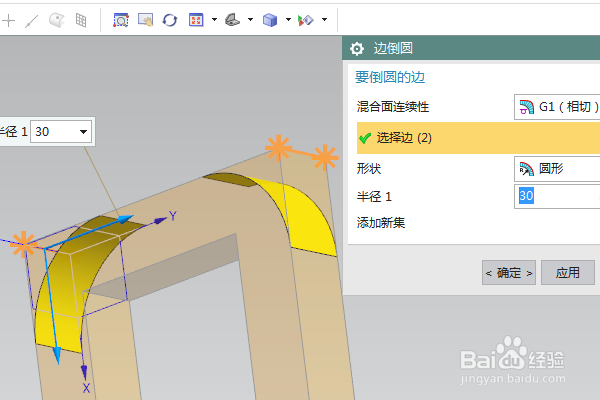Click the dialog settings gear icon
Screen dimensions: 600x400
tap(357, 49)
